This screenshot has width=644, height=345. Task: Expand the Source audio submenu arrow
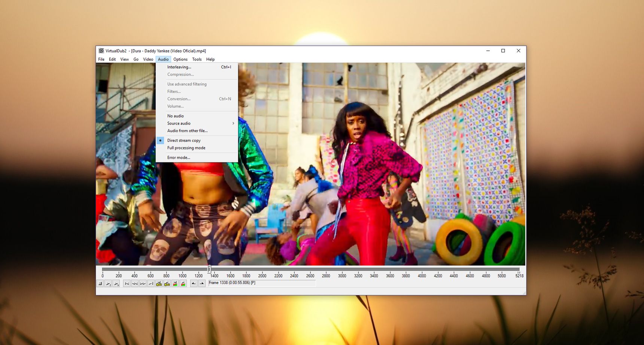click(x=233, y=123)
